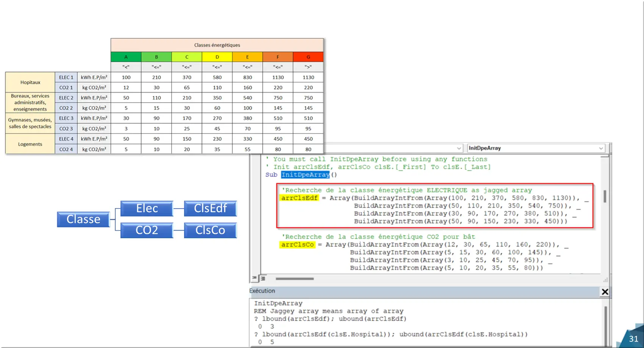This screenshot has height=348, width=644.
Task: Open the InitDpeArray procedure dropdown arrow
Action: click(x=601, y=148)
